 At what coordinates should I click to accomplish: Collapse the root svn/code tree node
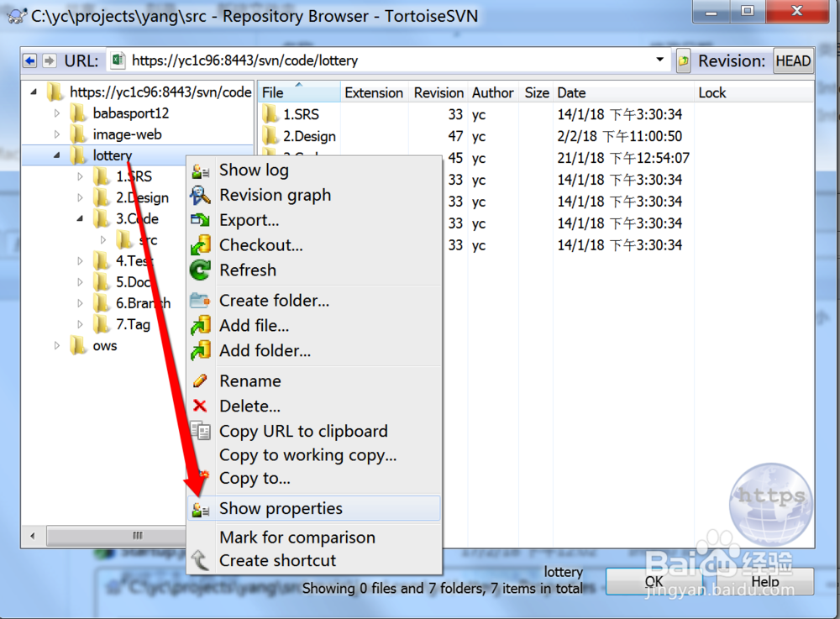coord(34,92)
